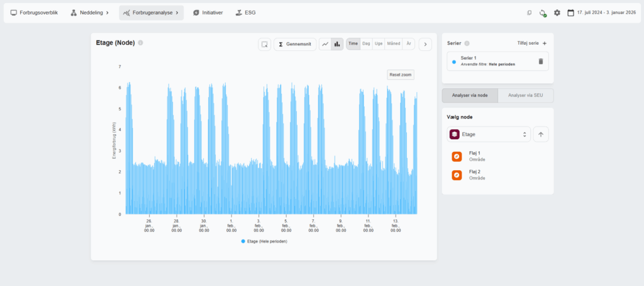Image resolution: width=644 pixels, height=286 pixels.
Task: Go up one node level arrow
Action: (541, 134)
